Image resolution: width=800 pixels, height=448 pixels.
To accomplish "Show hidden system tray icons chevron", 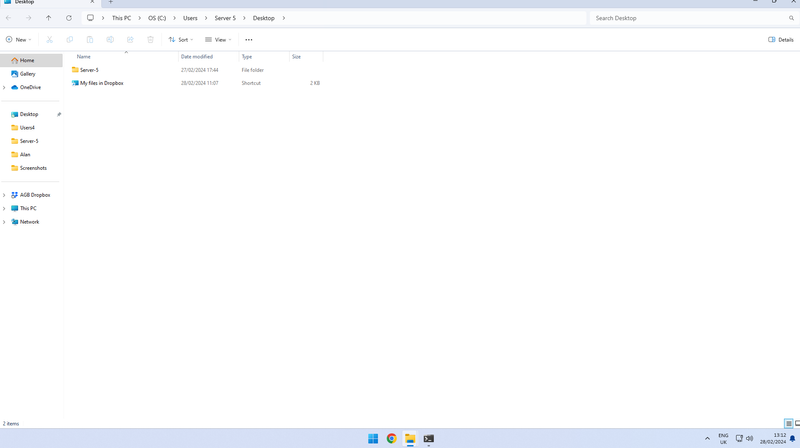I will click(x=707, y=438).
